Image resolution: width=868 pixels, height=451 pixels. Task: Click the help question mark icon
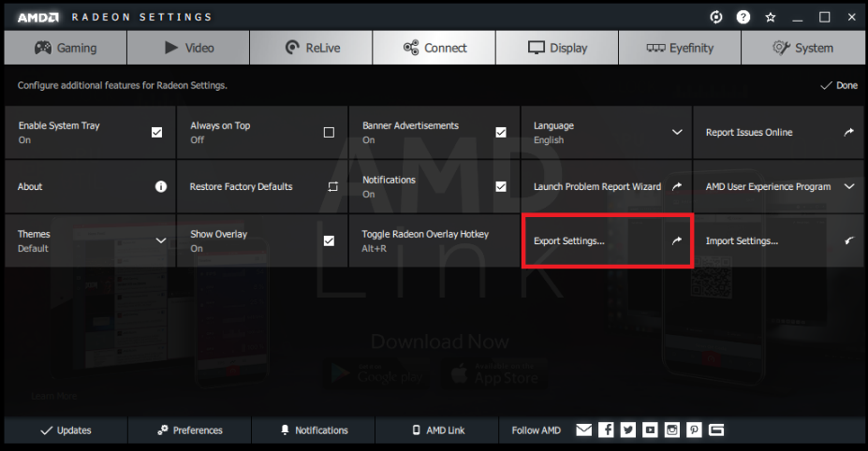tap(743, 17)
